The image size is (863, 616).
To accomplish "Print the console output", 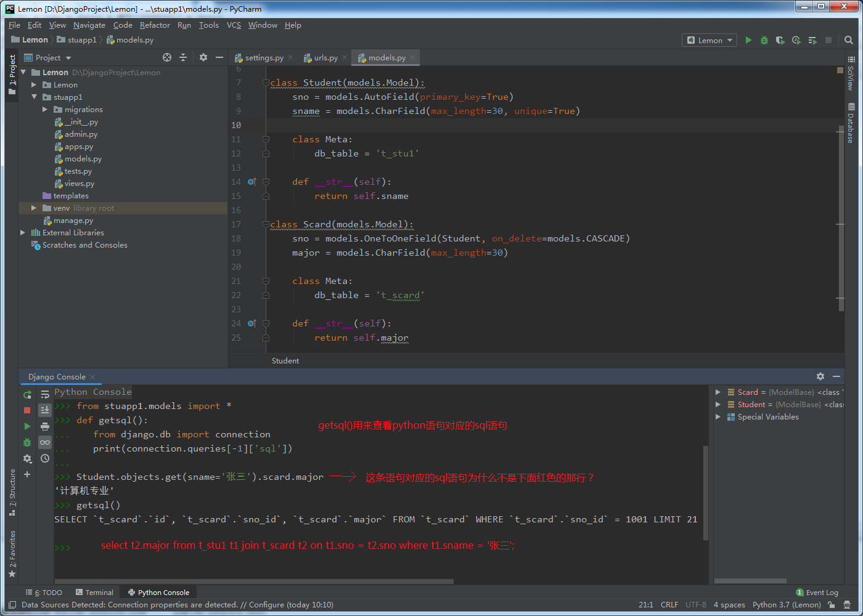I will tap(45, 426).
